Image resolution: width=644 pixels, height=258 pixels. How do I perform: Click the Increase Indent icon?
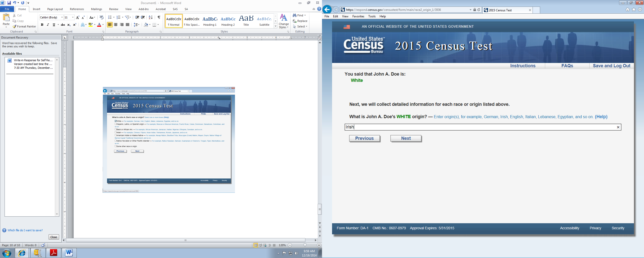143,17
